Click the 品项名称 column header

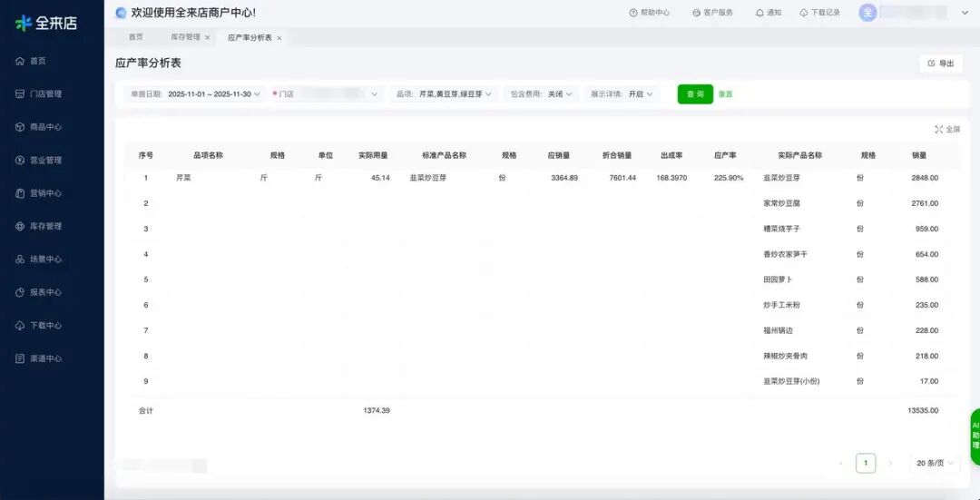pyautogui.click(x=208, y=155)
